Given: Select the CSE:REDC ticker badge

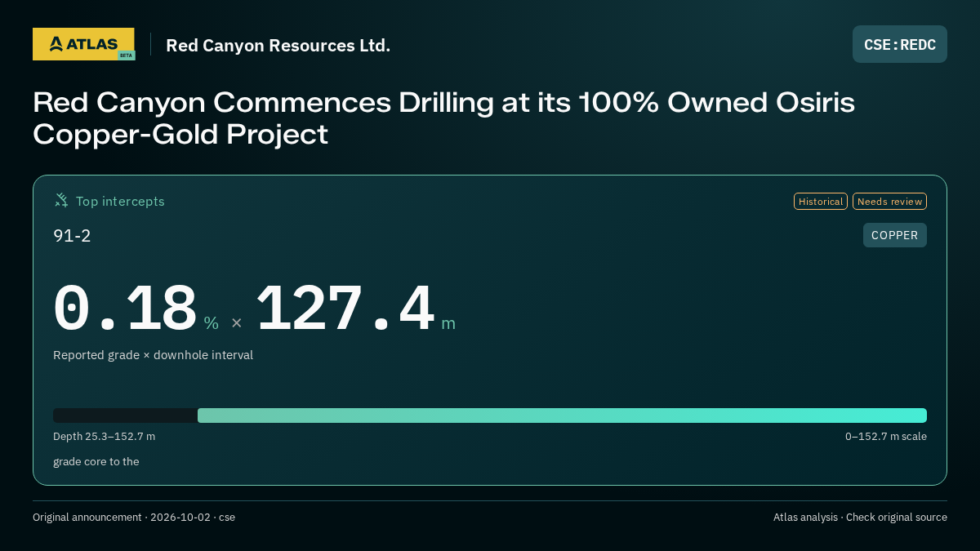Looking at the screenshot, I should click(900, 44).
